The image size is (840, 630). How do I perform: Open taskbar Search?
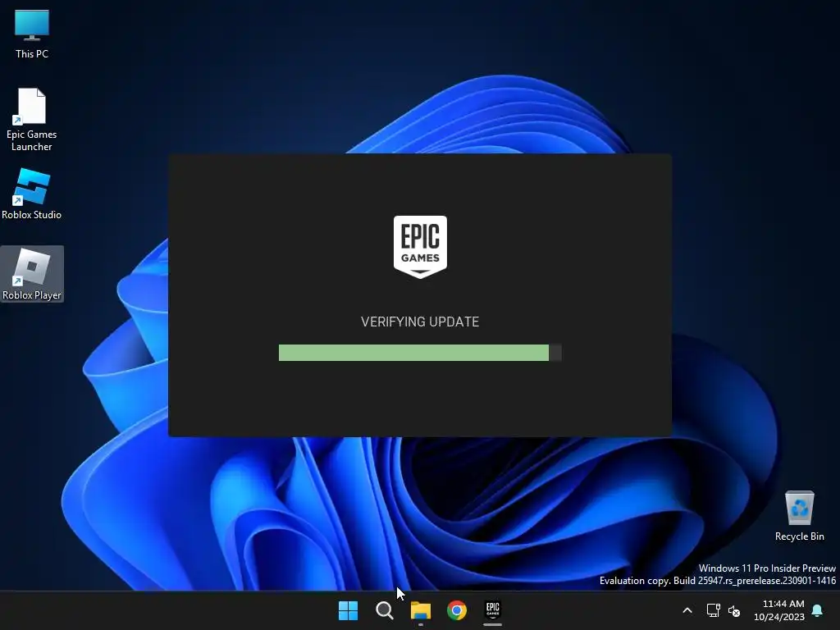pyautogui.click(x=384, y=610)
